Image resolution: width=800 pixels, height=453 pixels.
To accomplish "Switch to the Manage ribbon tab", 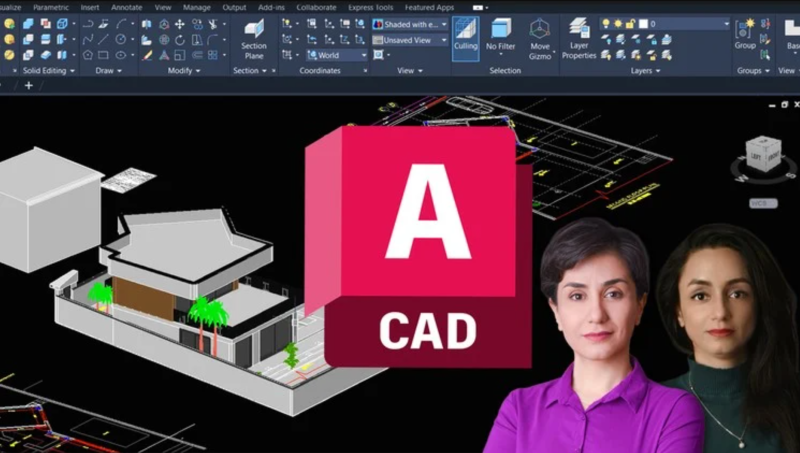I will coord(196,8).
